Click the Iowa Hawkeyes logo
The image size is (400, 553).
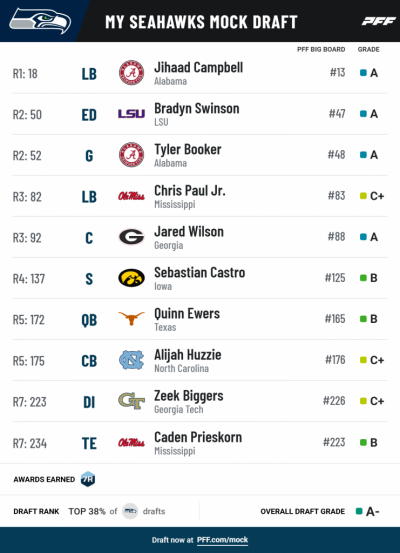(131, 278)
